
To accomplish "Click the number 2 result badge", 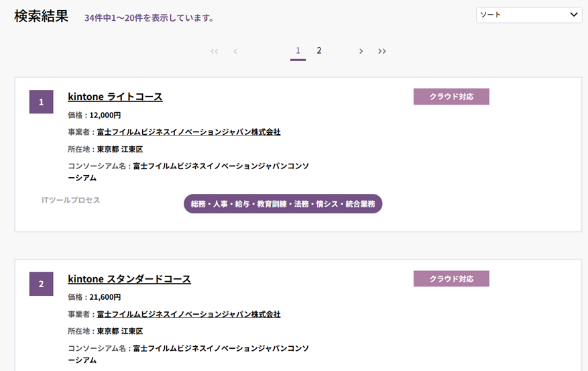I will (41, 284).
